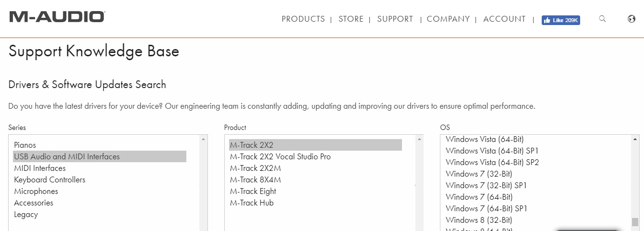Open the ACCOUNT link

pos(504,19)
